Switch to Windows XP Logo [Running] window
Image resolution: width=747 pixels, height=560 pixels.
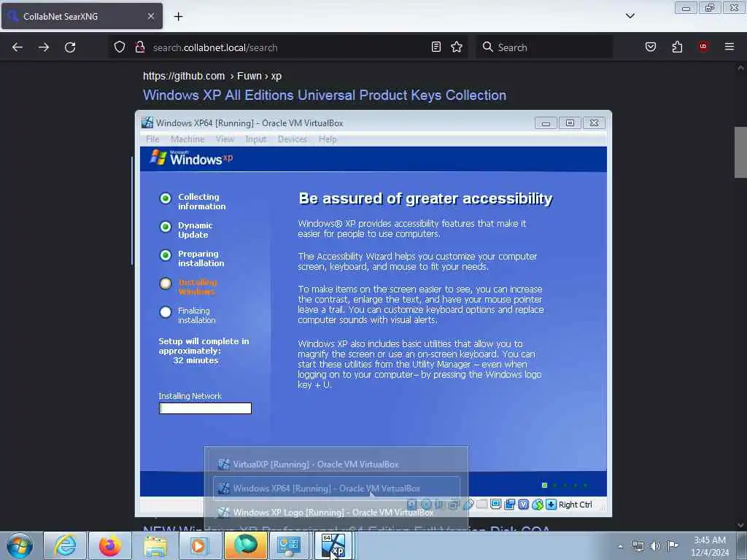click(x=336, y=513)
